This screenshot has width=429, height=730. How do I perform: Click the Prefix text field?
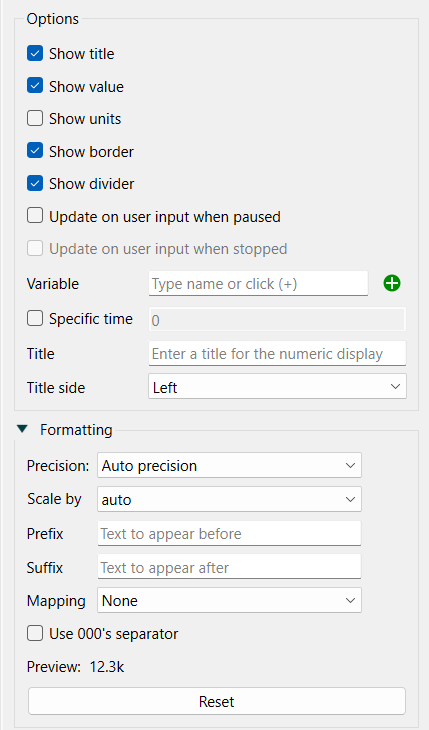point(229,534)
